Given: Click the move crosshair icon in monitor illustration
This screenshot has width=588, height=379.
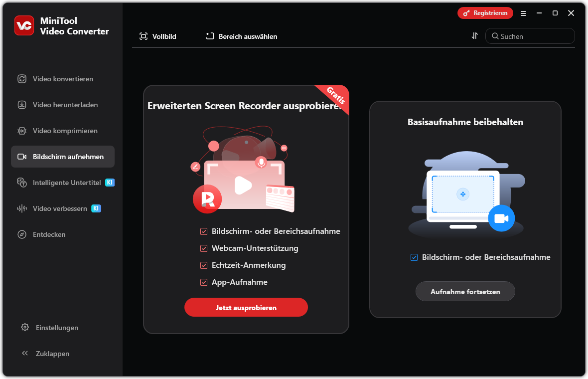Looking at the screenshot, I should [x=463, y=194].
